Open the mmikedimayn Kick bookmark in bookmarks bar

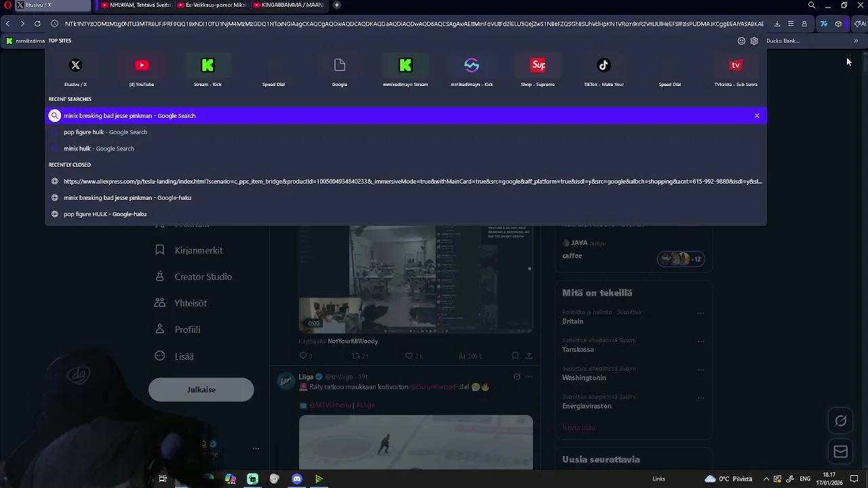[x=24, y=41]
